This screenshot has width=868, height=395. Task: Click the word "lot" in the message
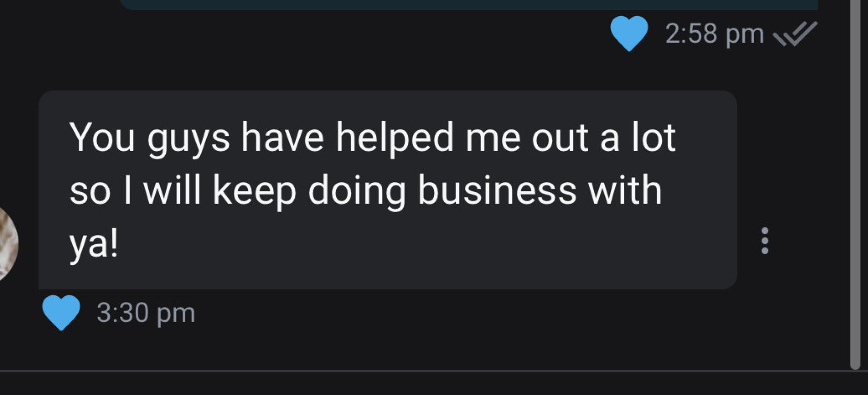pyautogui.click(x=653, y=137)
